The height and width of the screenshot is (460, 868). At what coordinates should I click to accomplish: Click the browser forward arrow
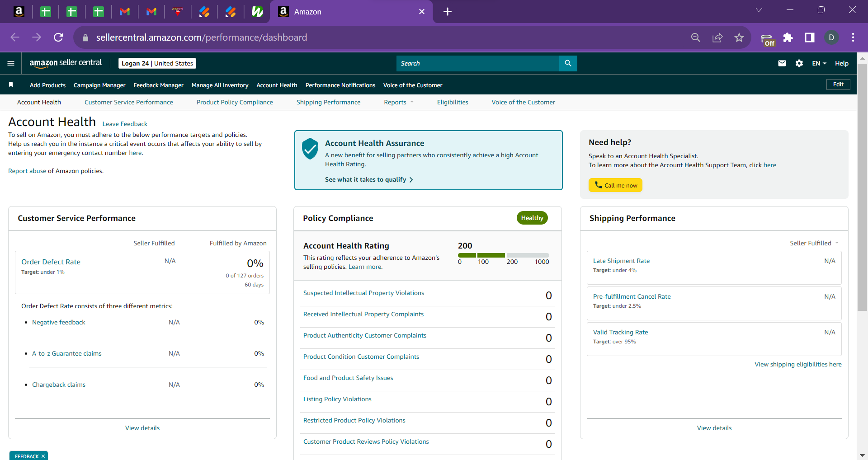coord(37,38)
